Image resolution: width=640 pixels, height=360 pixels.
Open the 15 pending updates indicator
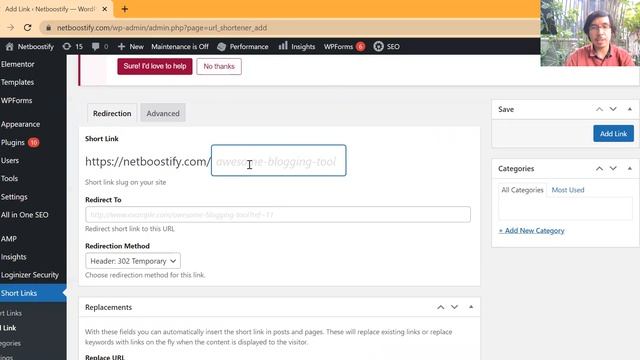[73, 47]
